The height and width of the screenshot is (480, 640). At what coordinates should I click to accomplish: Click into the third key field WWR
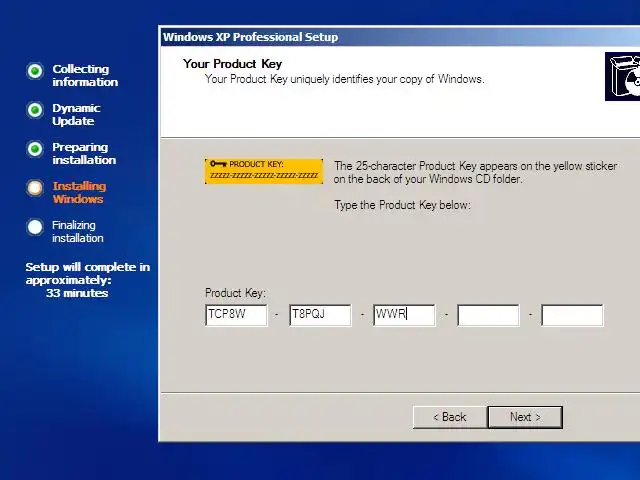(x=404, y=315)
